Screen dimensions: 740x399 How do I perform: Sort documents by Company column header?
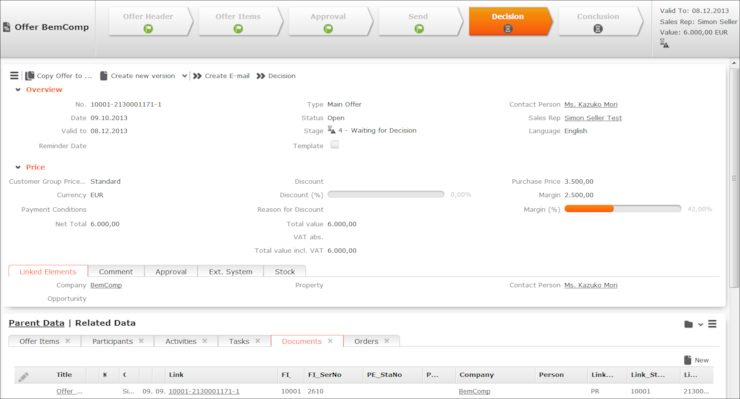coord(476,375)
